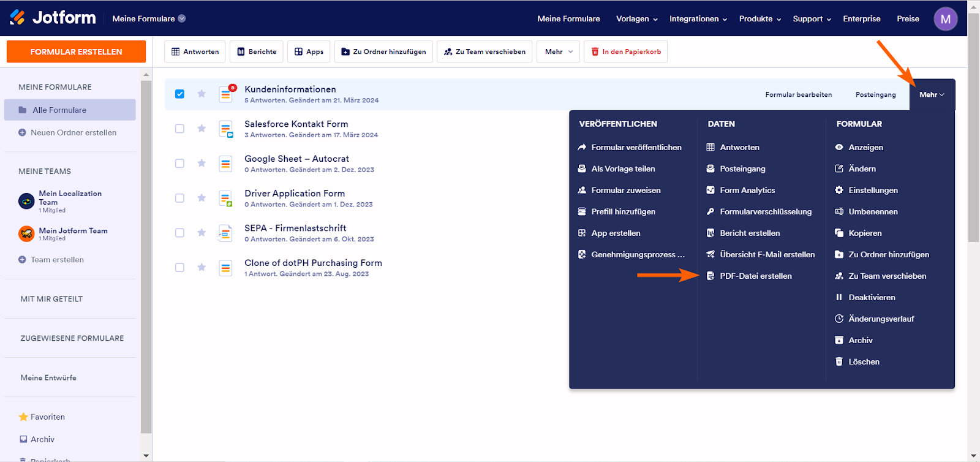980x462 pixels.
Task: Open the user avatar M menu
Action: [x=945, y=19]
